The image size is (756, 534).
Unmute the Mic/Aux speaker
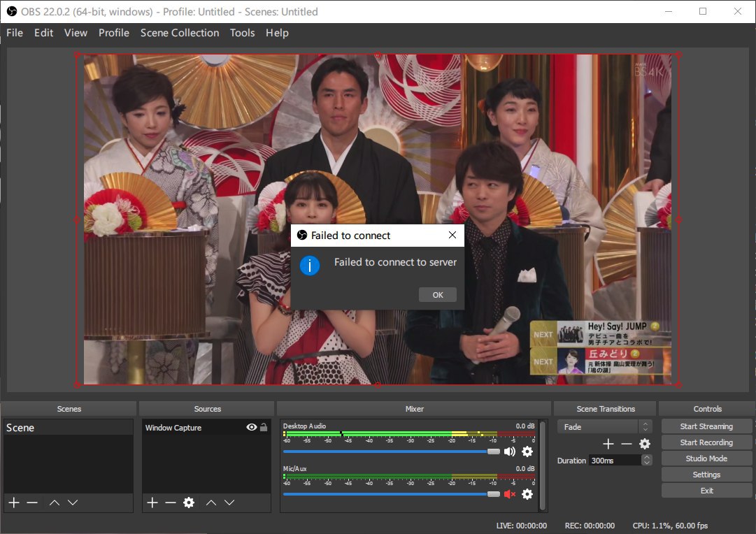[x=509, y=494]
